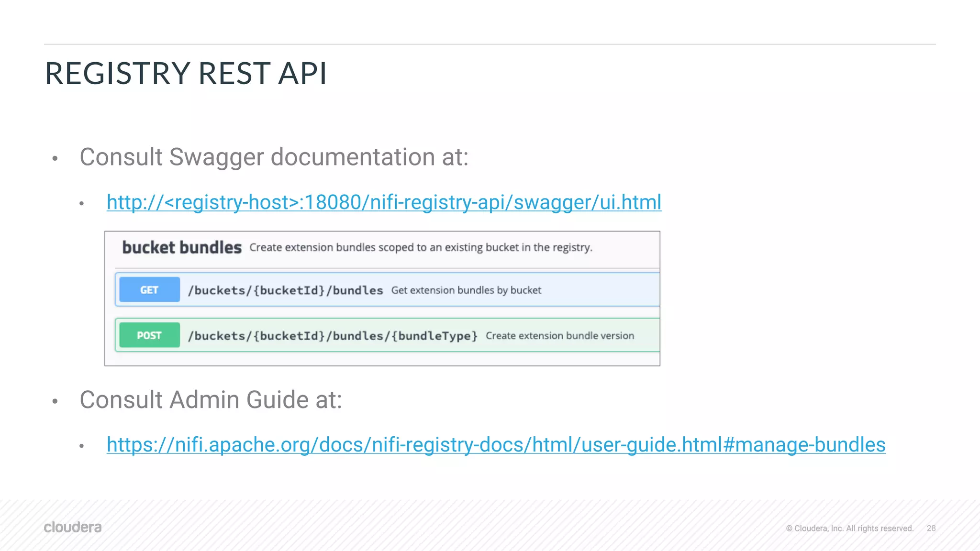The width and height of the screenshot is (980, 551).
Task: Select the /buckets/{bucketId}/bundles/{bundleType} path
Action: (333, 336)
